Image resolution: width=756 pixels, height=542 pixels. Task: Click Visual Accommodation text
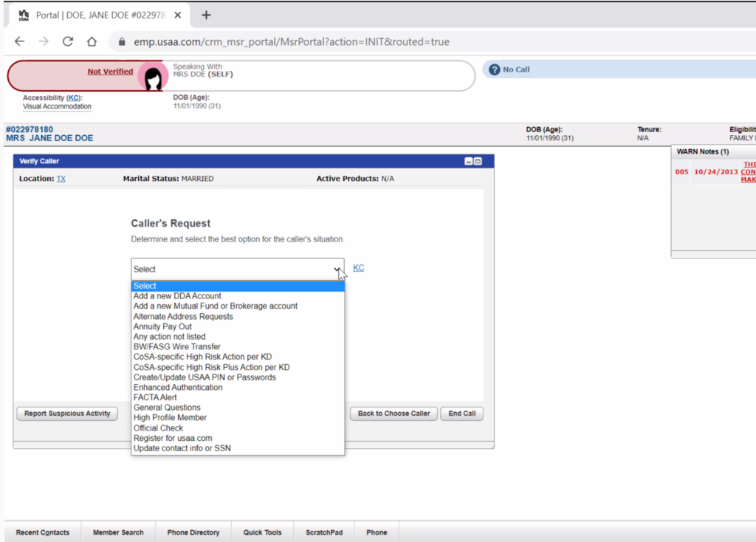coord(57,106)
